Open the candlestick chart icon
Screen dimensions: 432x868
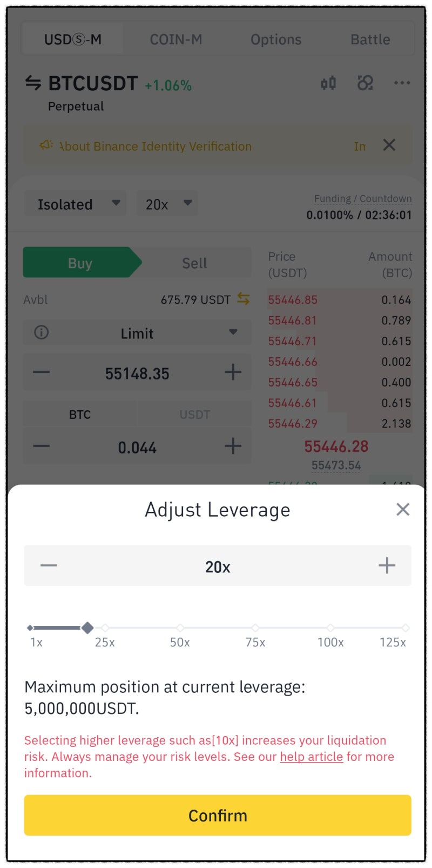pos(328,83)
